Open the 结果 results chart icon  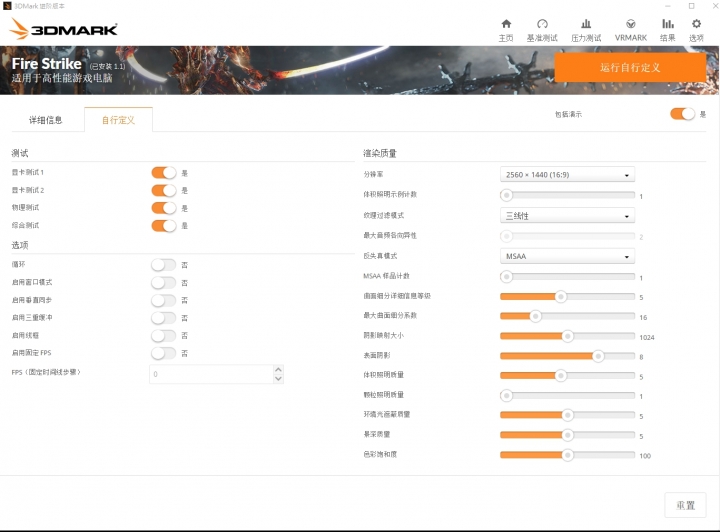(668, 24)
